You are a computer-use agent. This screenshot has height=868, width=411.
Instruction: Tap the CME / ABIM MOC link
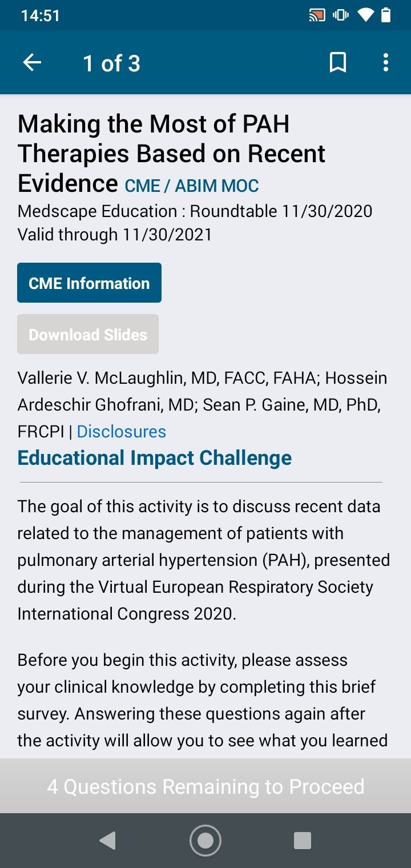[192, 186]
